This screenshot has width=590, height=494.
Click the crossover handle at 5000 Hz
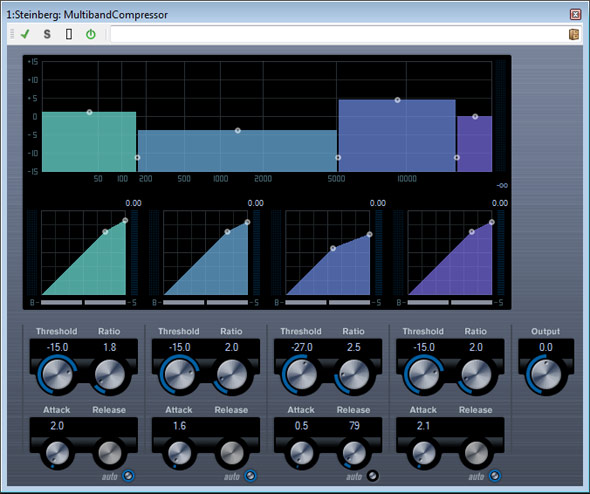[x=338, y=158]
